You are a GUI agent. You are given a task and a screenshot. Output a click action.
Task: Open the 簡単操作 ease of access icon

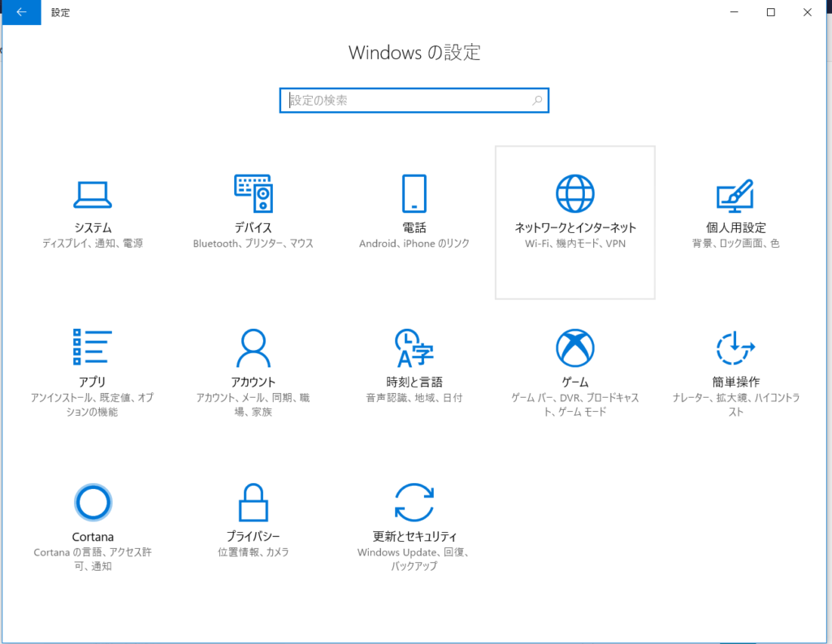coord(735,348)
